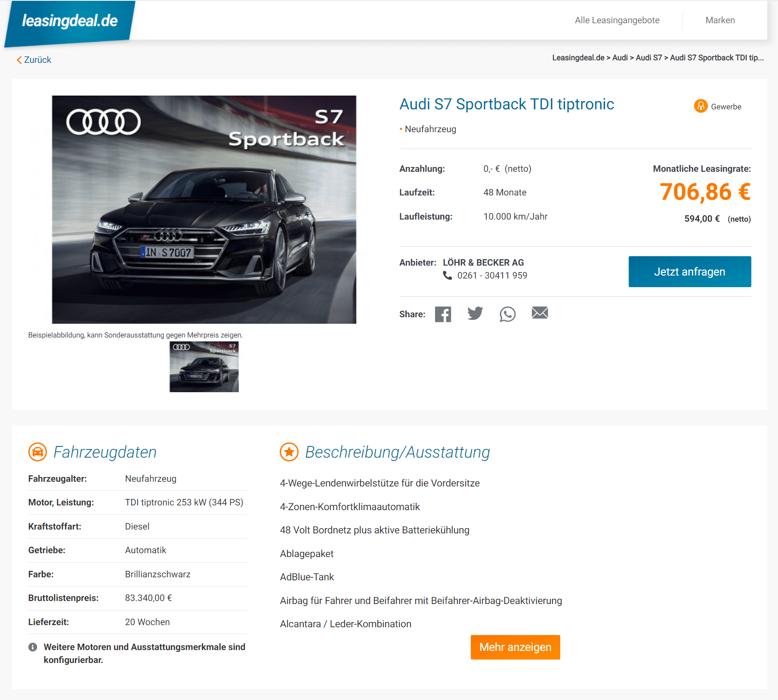Image resolution: width=778 pixels, height=700 pixels.
Task: Click the Automatik Getriebe value
Action: (145, 550)
